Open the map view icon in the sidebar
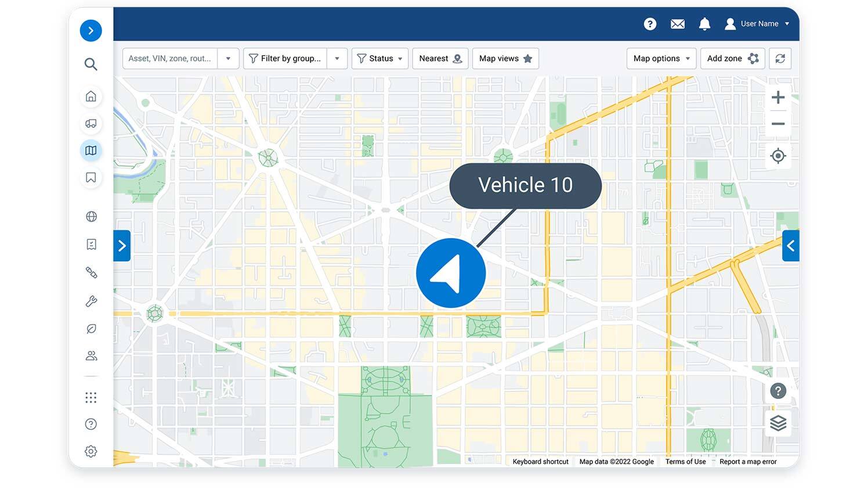Screen dimensions: 868x489 [91, 150]
